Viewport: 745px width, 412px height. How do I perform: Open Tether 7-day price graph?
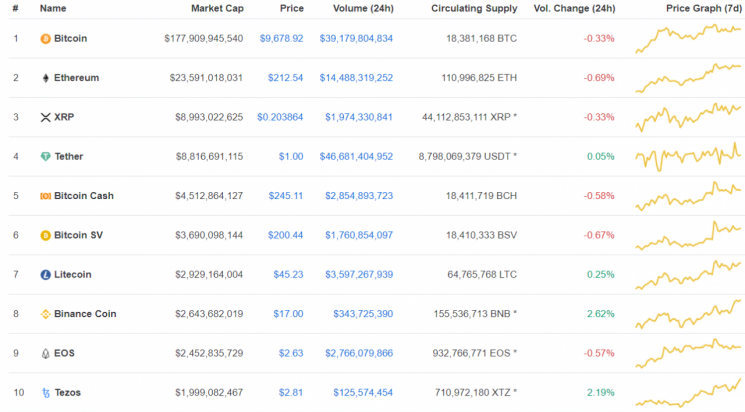688,157
